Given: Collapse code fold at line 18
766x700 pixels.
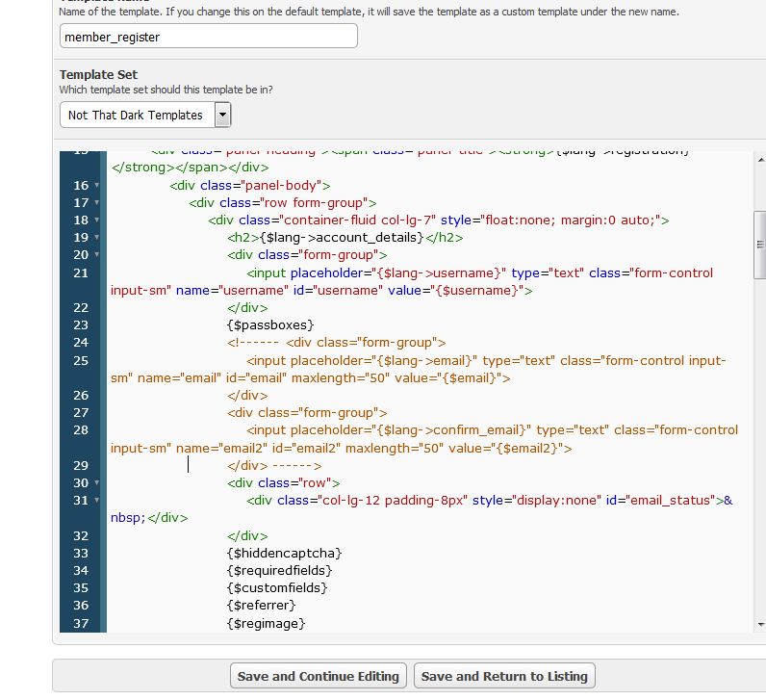Looking at the screenshot, I should [97, 220].
